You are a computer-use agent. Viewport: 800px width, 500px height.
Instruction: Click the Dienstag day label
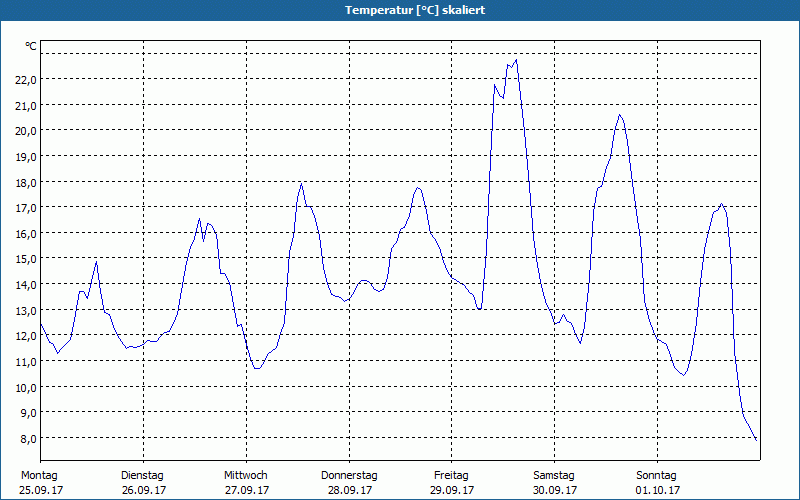click(142, 476)
